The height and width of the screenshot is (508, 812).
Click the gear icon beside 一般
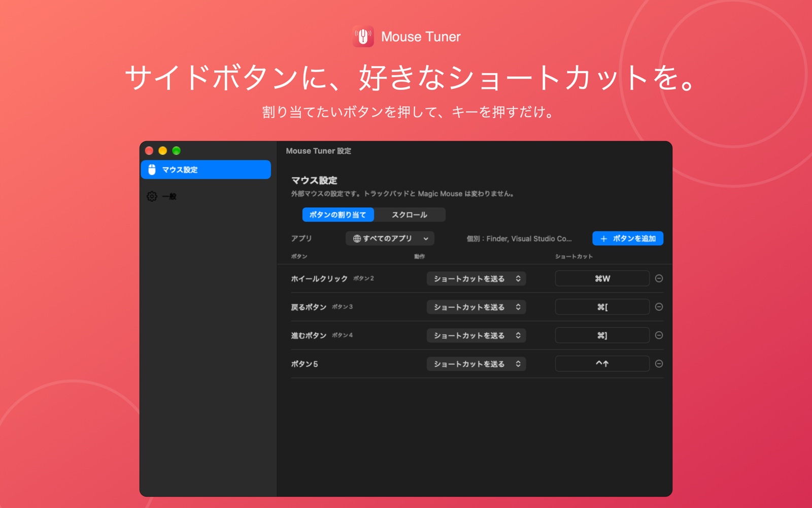(x=152, y=196)
